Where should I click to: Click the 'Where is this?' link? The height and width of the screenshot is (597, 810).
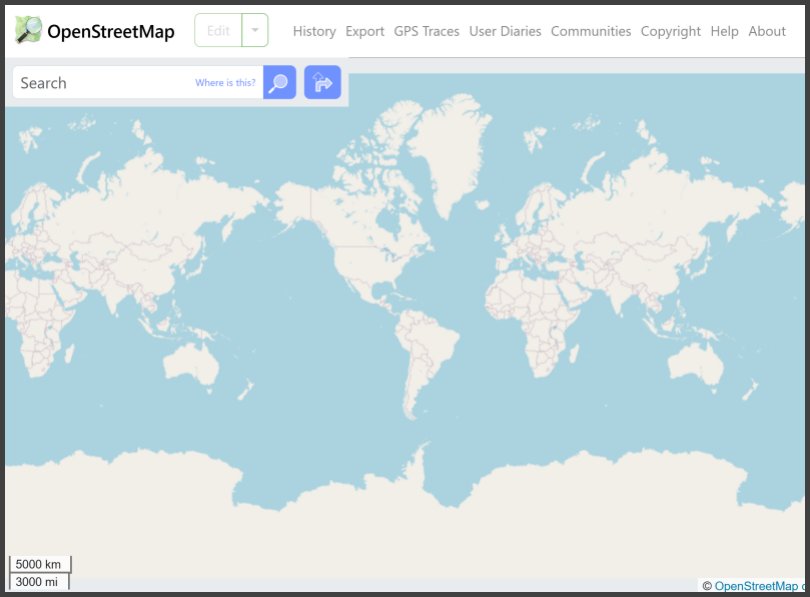click(225, 83)
